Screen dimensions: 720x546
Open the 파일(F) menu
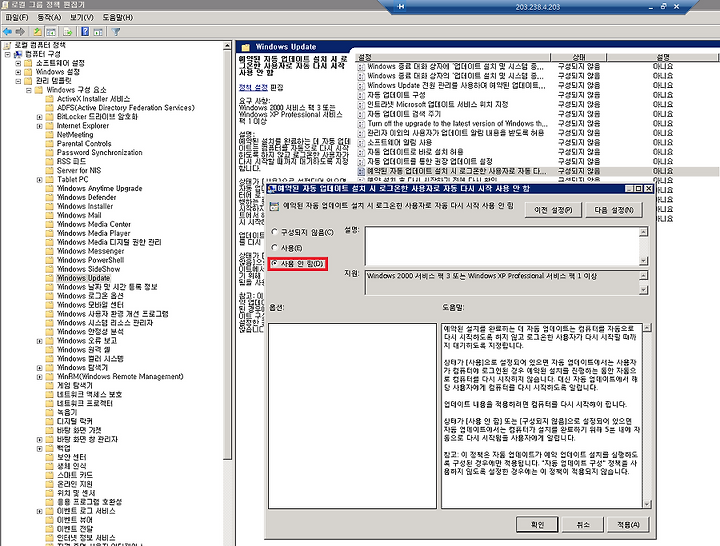pyautogui.click(x=17, y=17)
